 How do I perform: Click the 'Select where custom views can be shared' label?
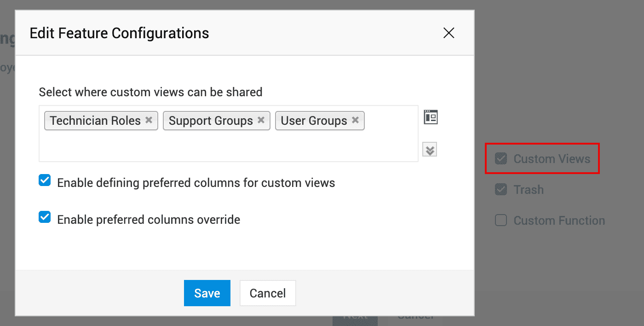tap(150, 92)
